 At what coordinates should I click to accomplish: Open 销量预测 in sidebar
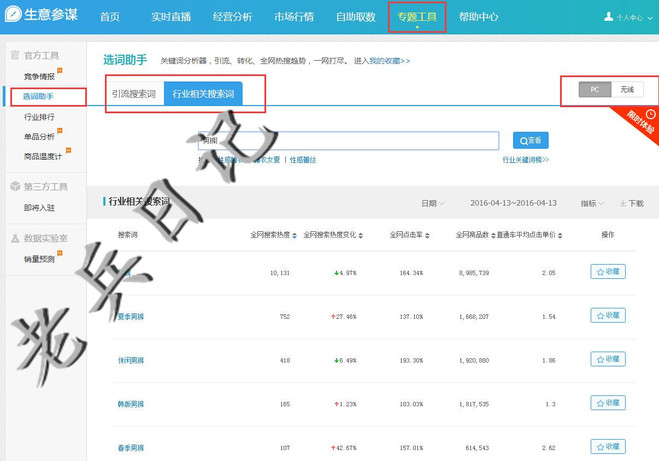(39, 259)
